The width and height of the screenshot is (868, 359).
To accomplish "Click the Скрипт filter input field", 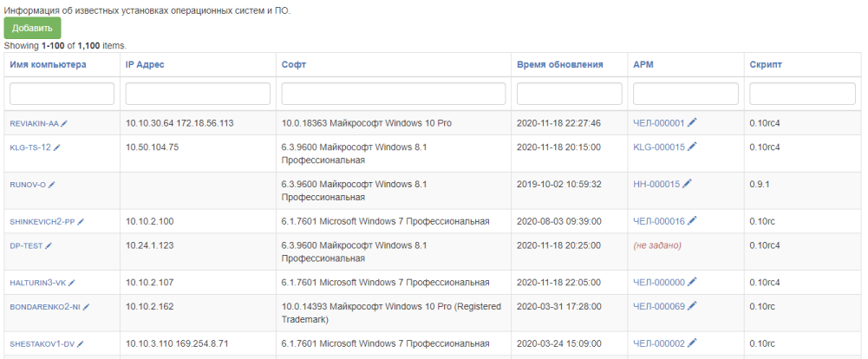I will [x=803, y=94].
